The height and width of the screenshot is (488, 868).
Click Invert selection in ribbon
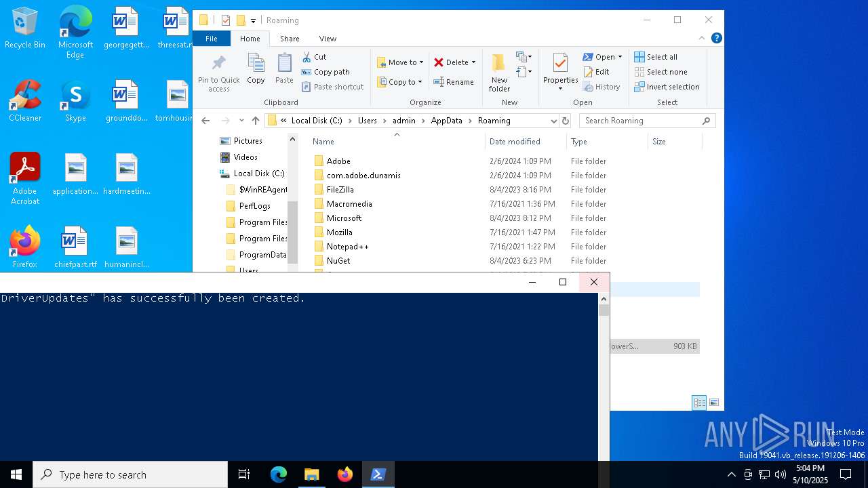[x=667, y=87]
